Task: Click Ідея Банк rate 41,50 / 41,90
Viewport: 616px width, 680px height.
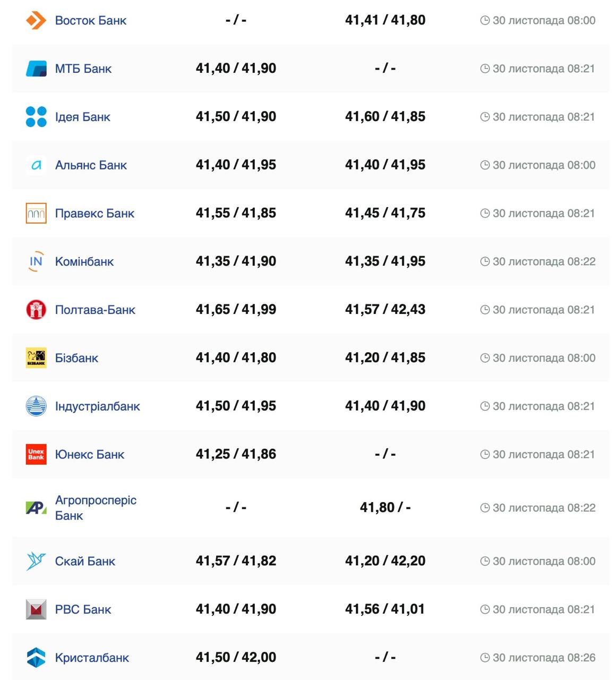Action: 236,117
